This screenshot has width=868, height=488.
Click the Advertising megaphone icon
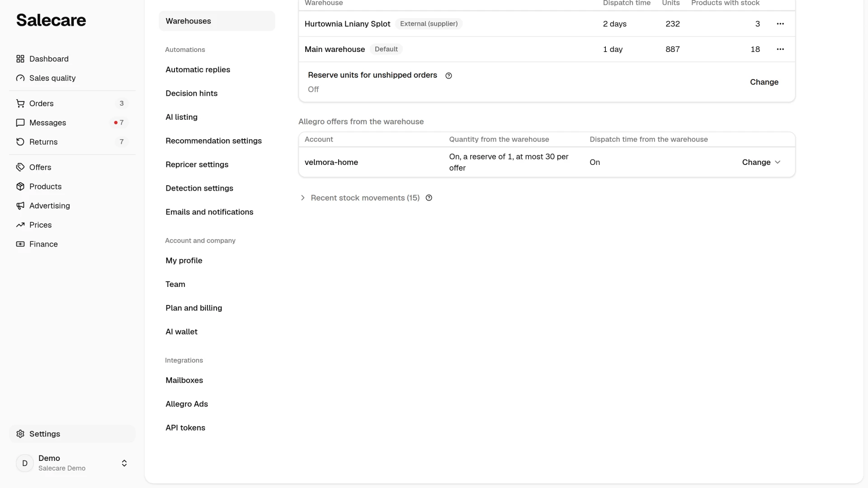[20, 206]
